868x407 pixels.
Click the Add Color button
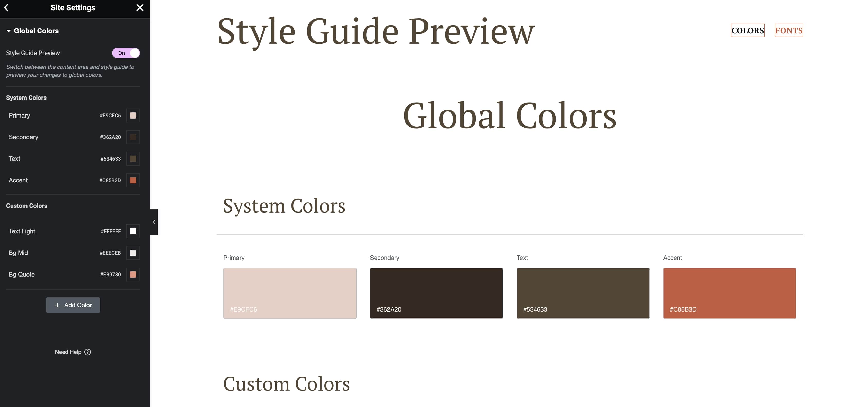(x=73, y=305)
